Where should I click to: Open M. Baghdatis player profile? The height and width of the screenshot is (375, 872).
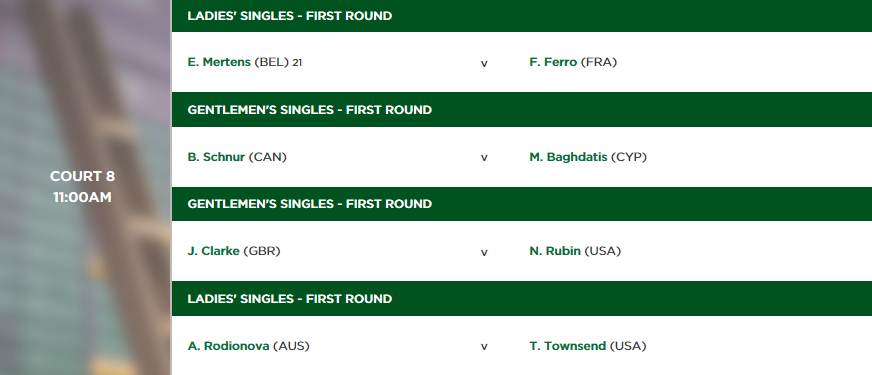tap(568, 157)
